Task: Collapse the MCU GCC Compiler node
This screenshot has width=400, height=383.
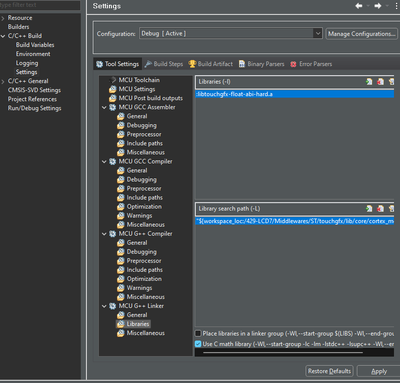Action: point(104,162)
